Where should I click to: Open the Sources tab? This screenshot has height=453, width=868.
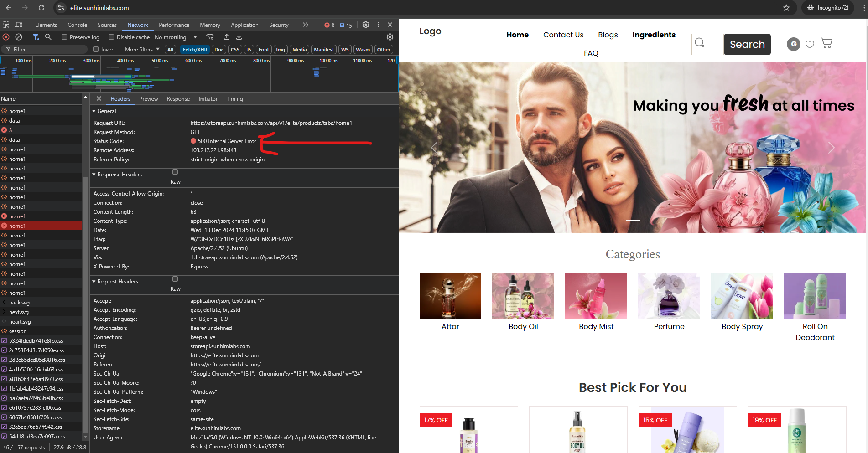107,25
